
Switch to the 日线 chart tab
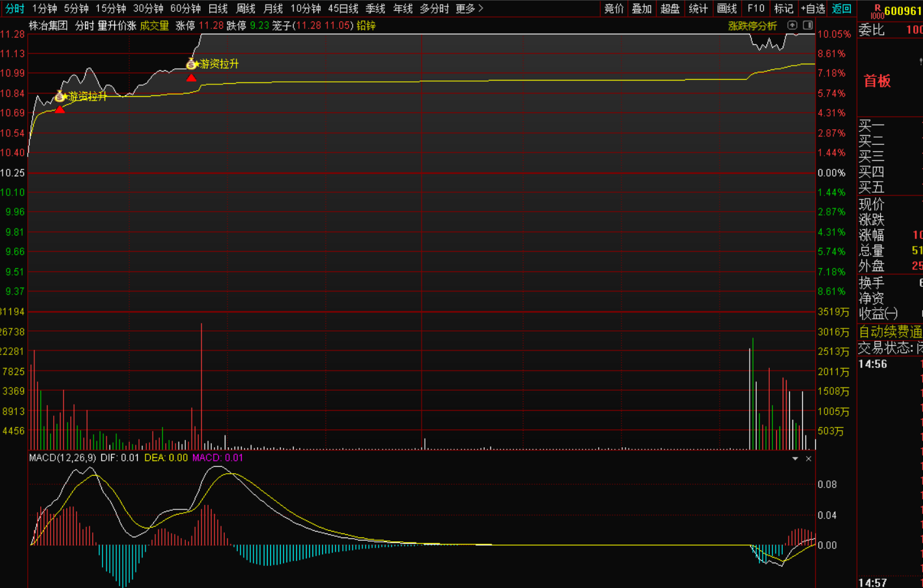[218, 8]
